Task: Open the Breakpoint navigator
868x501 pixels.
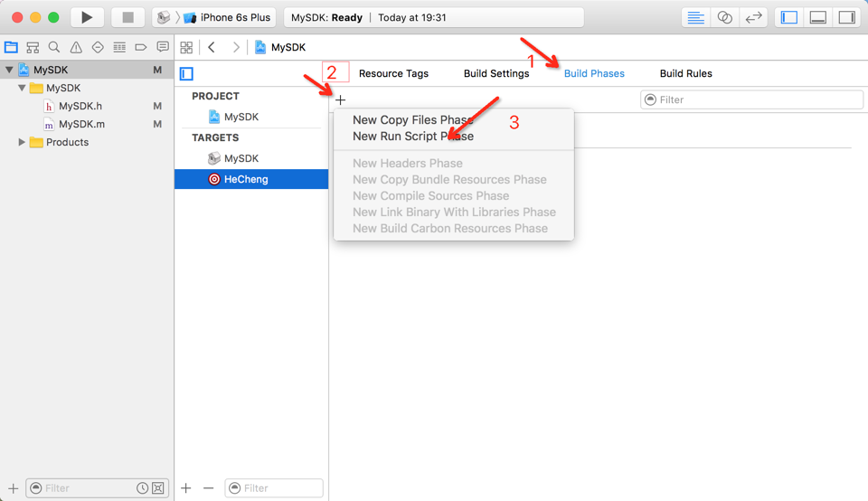Action: pos(141,47)
